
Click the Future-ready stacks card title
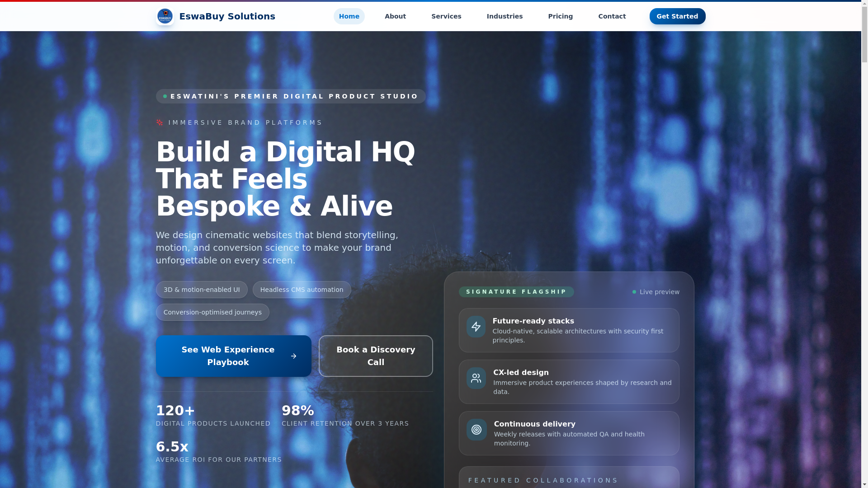(533, 321)
